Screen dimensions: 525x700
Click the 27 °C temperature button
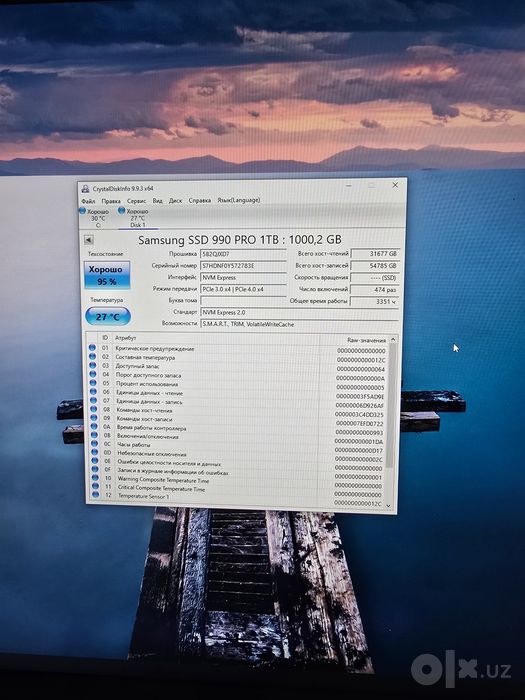(x=108, y=317)
